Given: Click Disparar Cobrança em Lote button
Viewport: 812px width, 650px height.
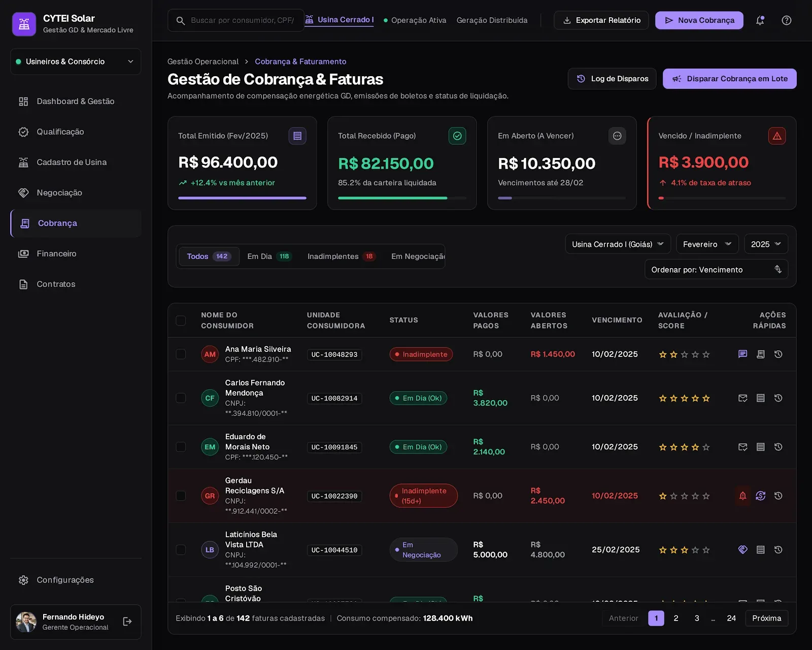Looking at the screenshot, I should pos(729,79).
